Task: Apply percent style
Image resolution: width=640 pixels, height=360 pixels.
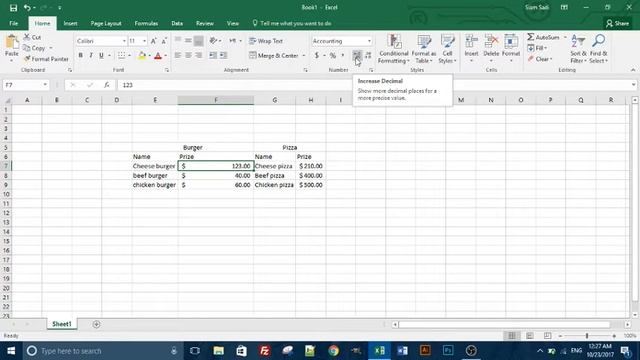Action: (x=333, y=56)
